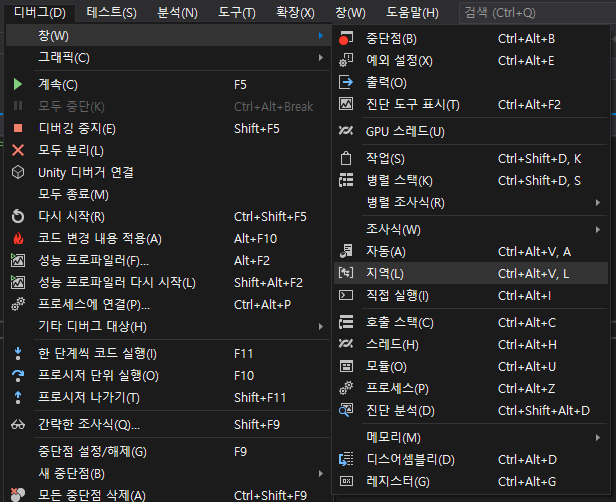Expand 병렬 조사식(R) submenu
Image resolution: width=616 pixels, height=502 pixels.
pyautogui.click(x=598, y=203)
